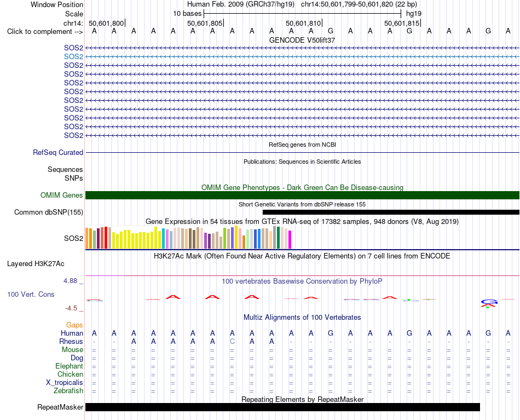
Task: Select the Common dbSNP(155) black variant bar
Action: coord(391,212)
